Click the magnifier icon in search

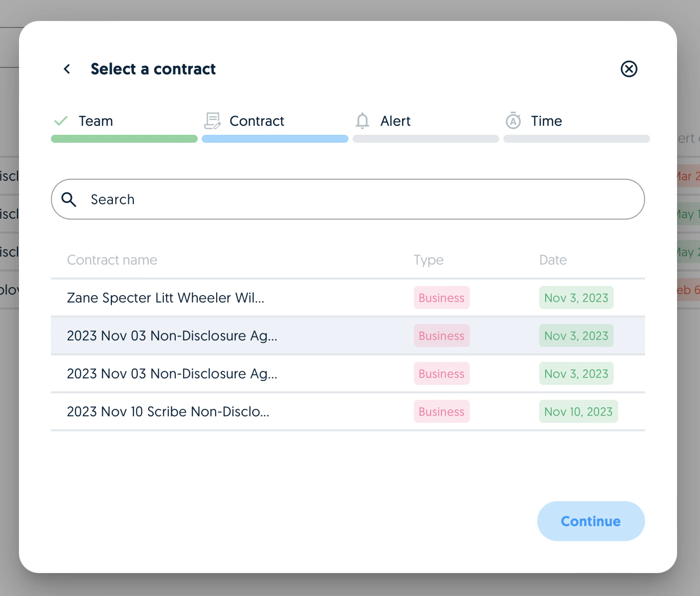click(69, 200)
